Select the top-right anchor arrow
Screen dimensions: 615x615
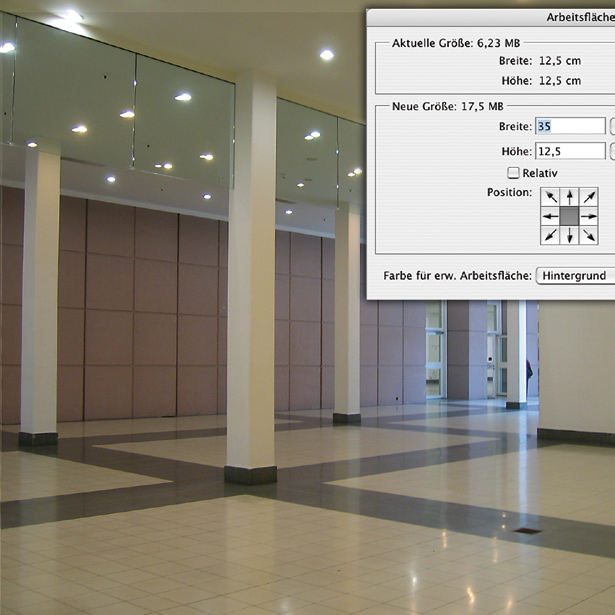pos(589,197)
